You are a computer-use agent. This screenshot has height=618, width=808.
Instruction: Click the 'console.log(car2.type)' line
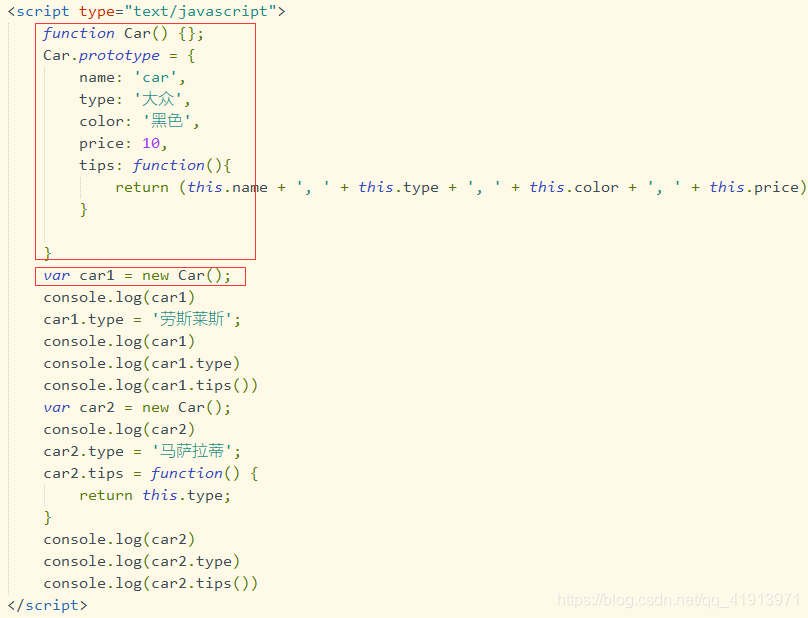click(x=142, y=561)
